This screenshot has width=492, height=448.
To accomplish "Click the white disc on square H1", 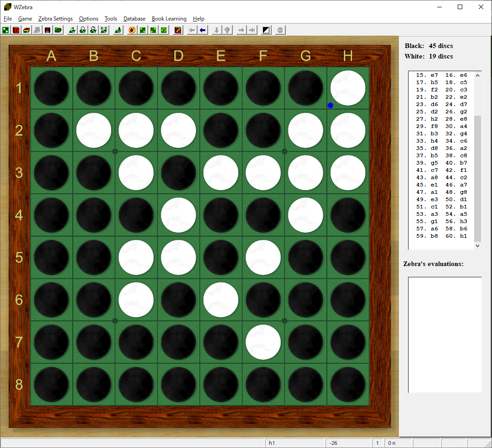I will click(348, 88).
